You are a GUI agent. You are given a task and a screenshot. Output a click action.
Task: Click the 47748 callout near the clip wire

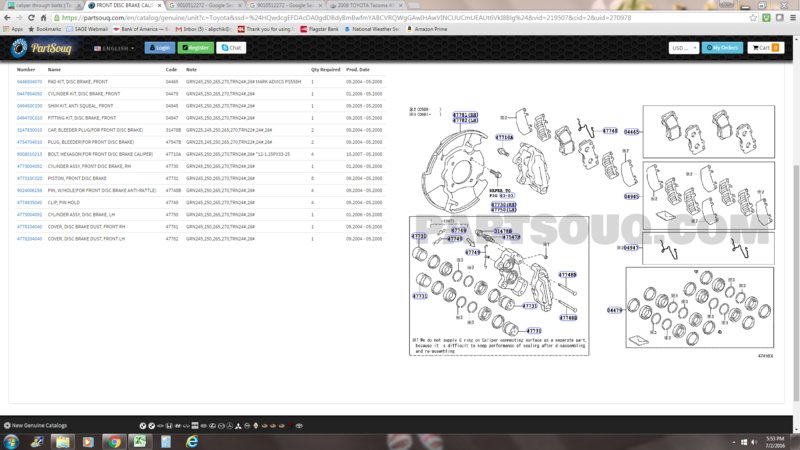pyautogui.click(x=610, y=131)
